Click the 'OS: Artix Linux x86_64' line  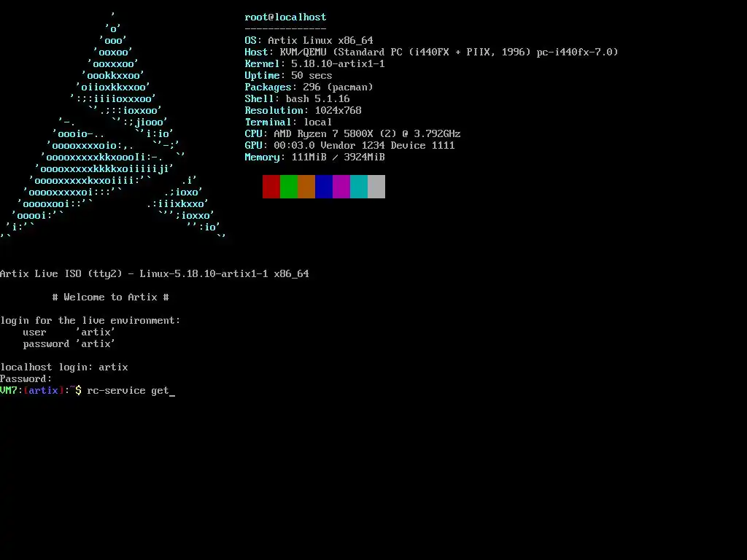pos(309,41)
